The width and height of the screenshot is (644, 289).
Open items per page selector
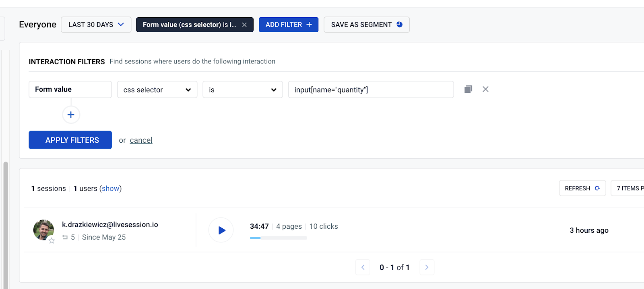point(630,188)
